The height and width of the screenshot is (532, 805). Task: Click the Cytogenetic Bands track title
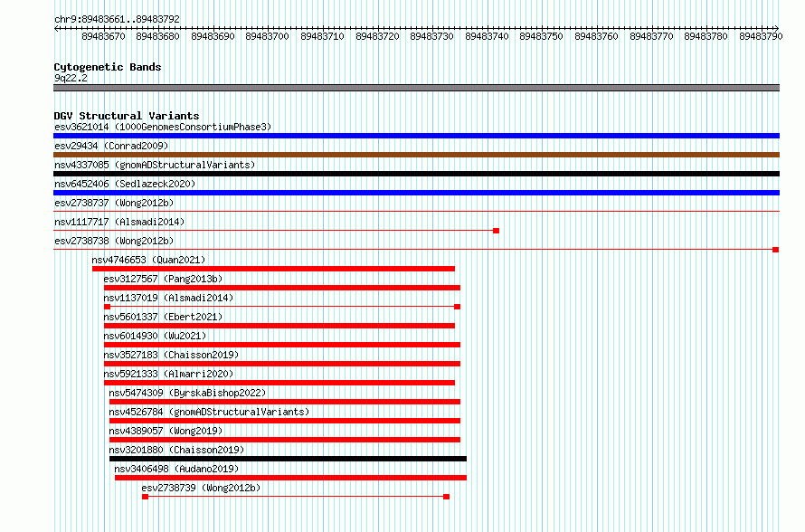(108, 67)
